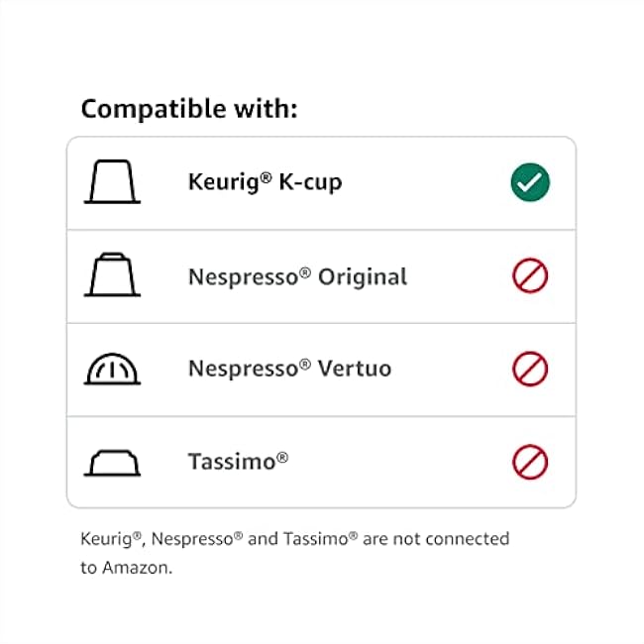Click the Keurig K-cup pod icon
Viewport: 644px width, 644px height.
point(112,183)
